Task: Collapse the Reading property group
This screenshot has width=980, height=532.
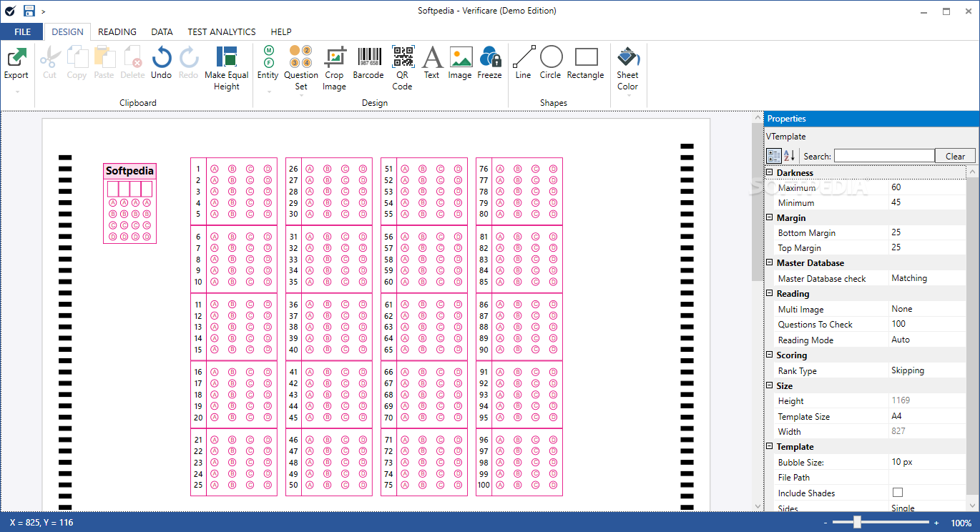Action: pyautogui.click(x=770, y=294)
